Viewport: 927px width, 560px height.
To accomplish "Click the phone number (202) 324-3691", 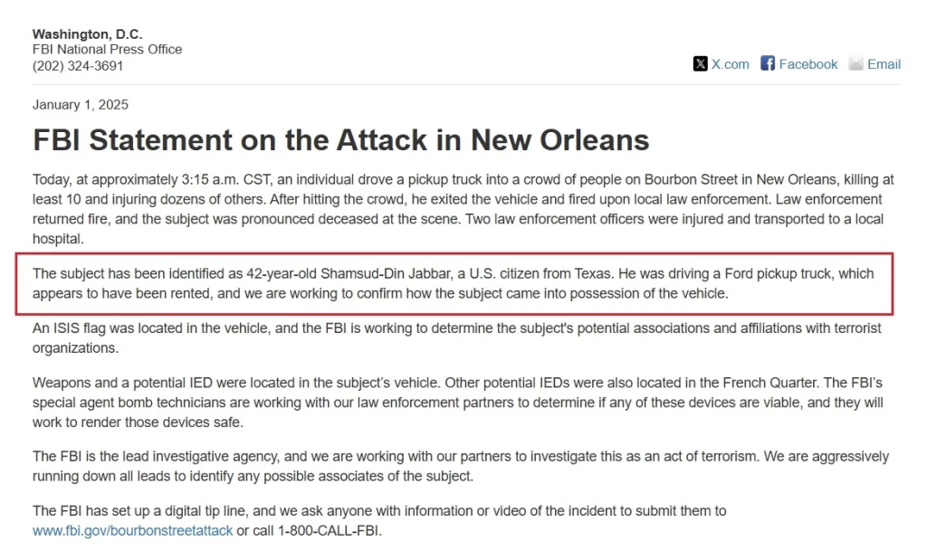I will [78, 65].
